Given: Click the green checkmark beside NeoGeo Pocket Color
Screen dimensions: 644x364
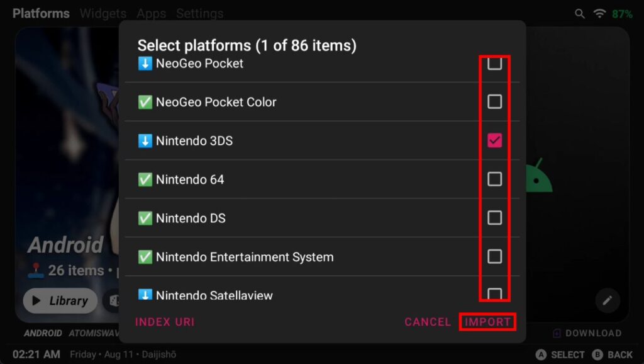Looking at the screenshot, I should (x=145, y=102).
